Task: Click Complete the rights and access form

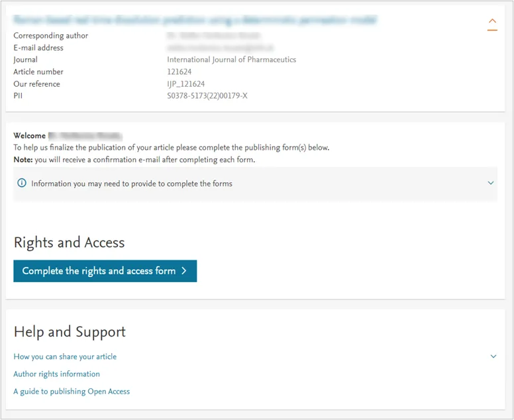Action: point(105,271)
